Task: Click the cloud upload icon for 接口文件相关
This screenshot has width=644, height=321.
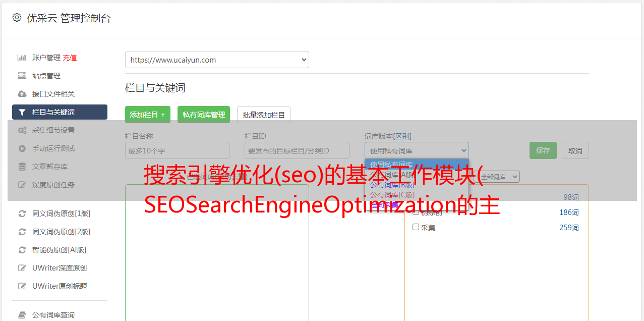Action: (22, 94)
